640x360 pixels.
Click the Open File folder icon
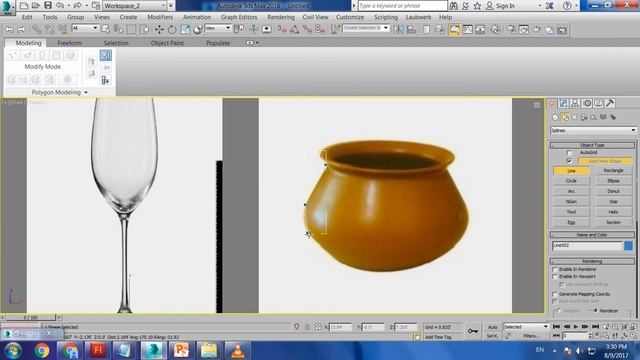click(x=36, y=5)
